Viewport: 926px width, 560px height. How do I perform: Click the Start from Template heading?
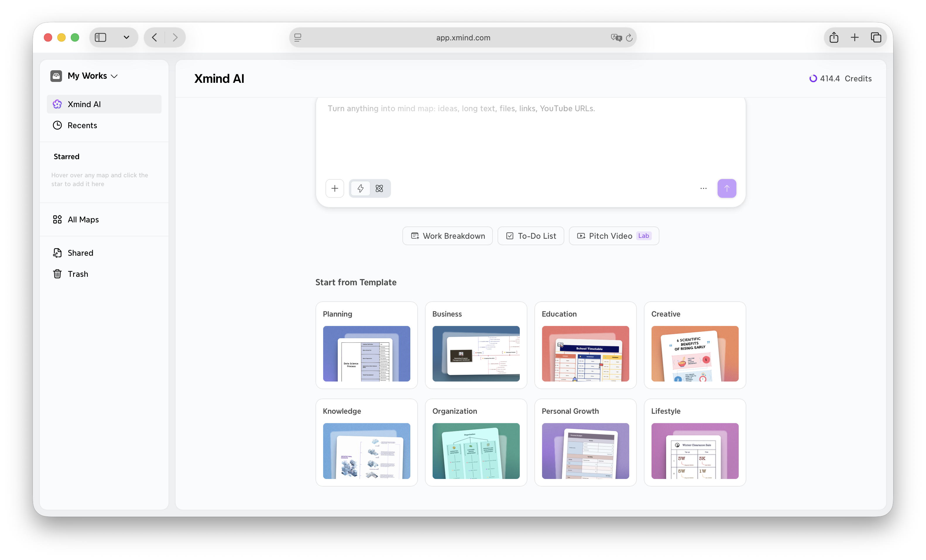click(356, 282)
